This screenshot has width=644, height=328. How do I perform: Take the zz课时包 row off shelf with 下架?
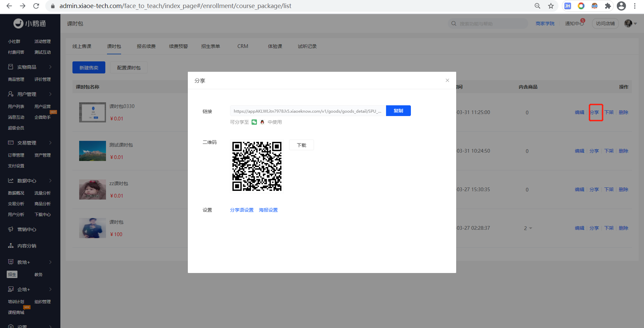(609, 189)
